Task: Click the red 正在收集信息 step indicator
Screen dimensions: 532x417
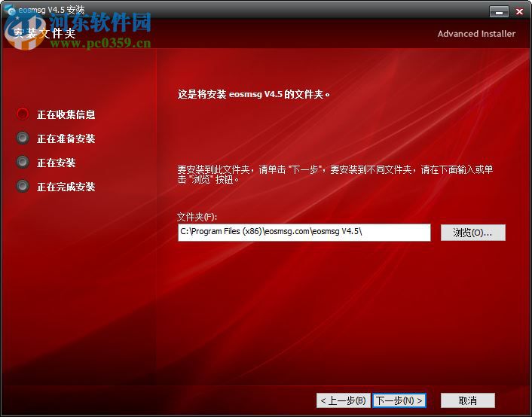Action: [23, 114]
